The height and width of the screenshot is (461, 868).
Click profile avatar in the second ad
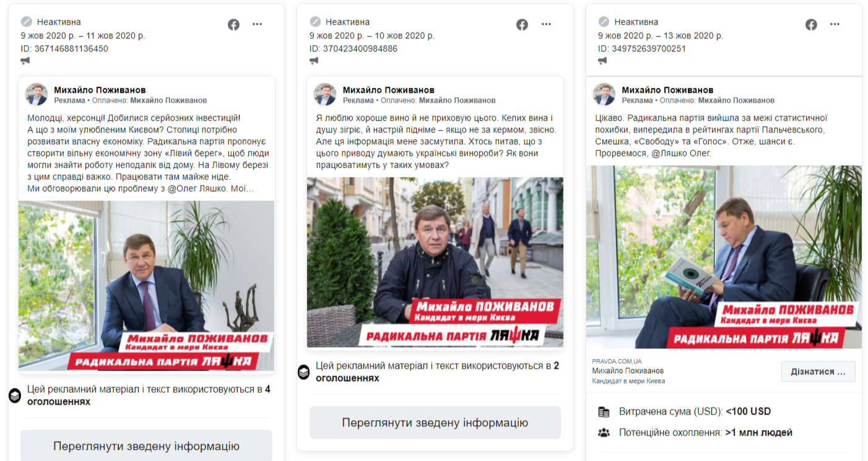tap(325, 94)
